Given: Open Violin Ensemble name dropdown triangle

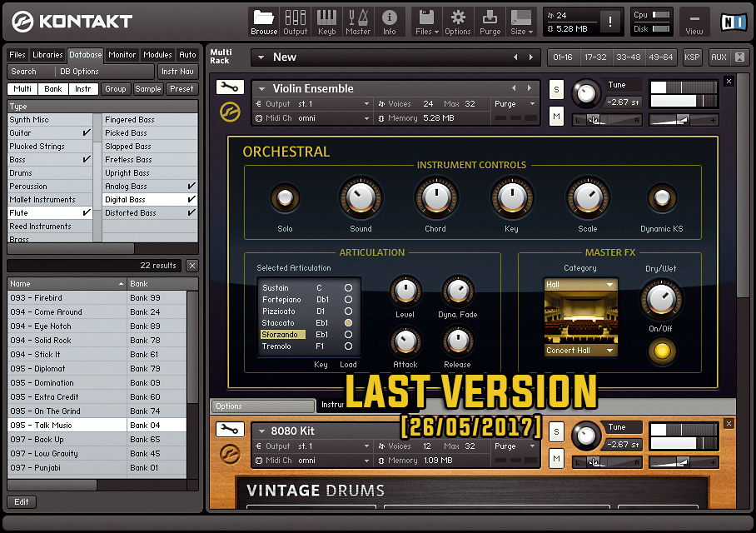Looking at the screenshot, I should 261,89.
